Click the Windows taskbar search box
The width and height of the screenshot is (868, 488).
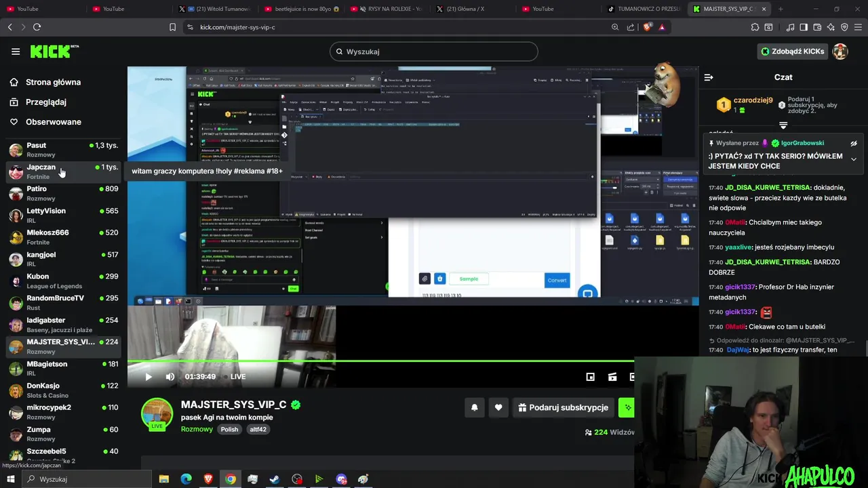tap(86, 479)
